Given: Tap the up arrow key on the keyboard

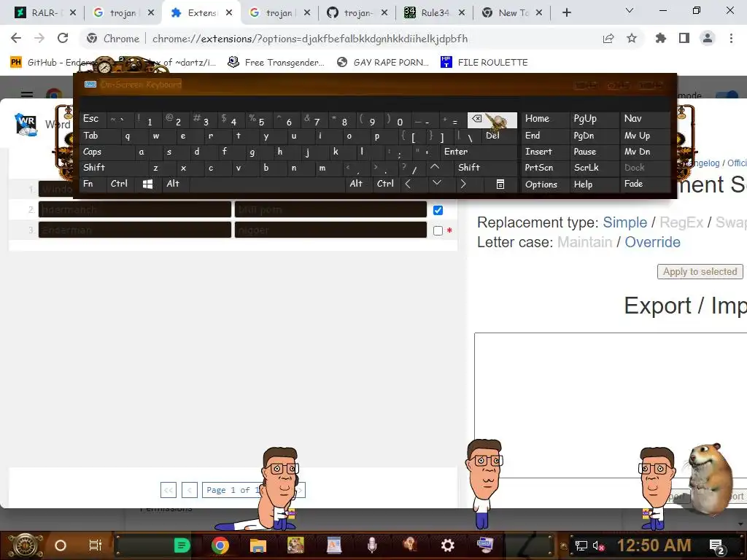Looking at the screenshot, I should click(x=435, y=167).
